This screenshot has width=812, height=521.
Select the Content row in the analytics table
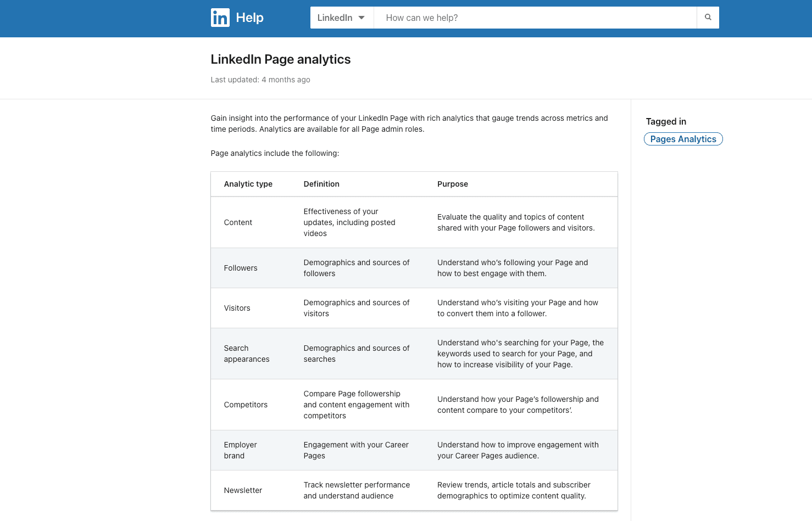[238, 222]
